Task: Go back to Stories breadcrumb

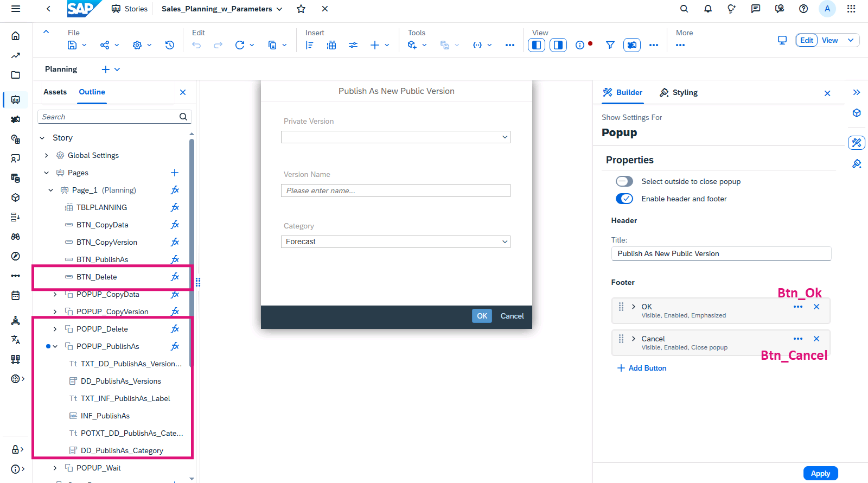Action: pos(130,9)
